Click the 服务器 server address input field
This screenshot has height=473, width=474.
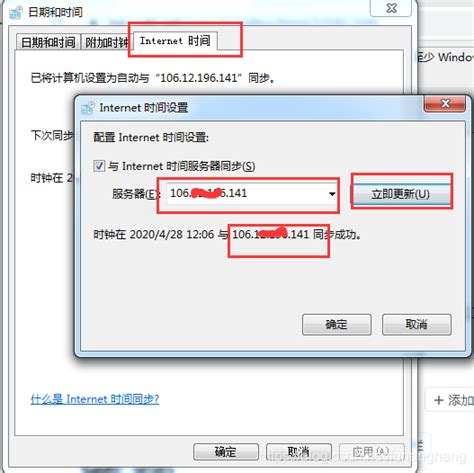coord(252,193)
